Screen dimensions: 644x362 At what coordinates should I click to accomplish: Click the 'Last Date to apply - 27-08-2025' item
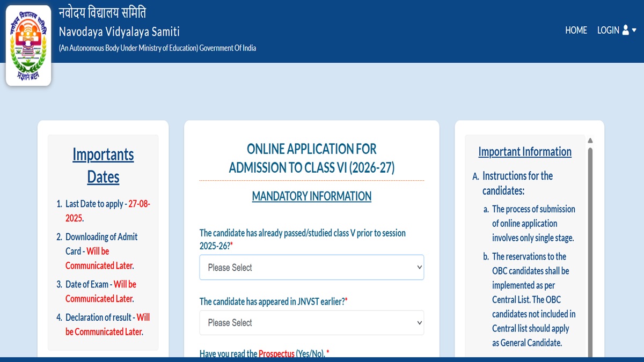[x=107, y=211]
